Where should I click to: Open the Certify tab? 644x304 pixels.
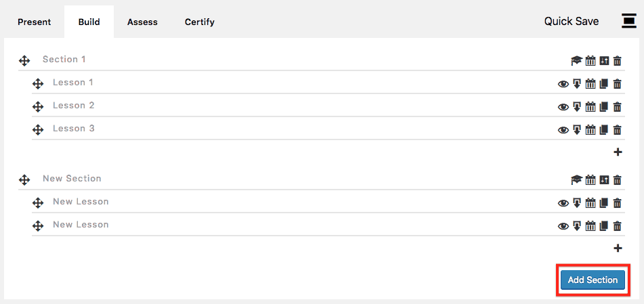coord(200,22)
